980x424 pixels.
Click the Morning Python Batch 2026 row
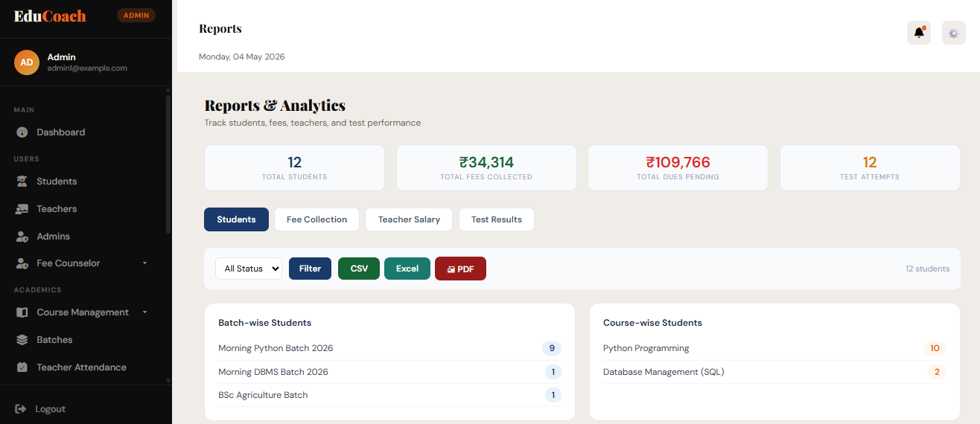(389, 348)
